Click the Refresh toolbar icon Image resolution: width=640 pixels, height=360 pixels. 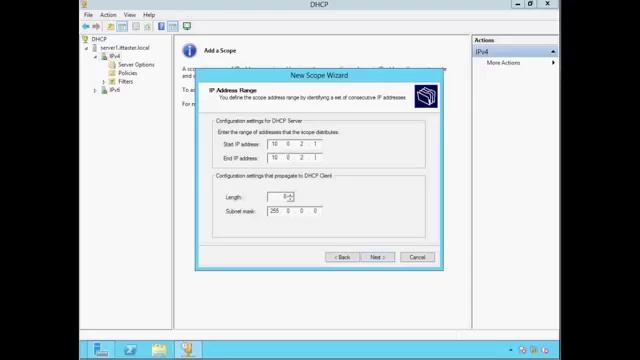[147, 27]
